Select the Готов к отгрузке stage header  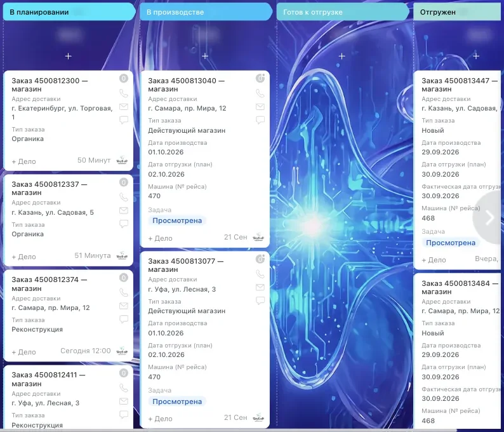tap(343, 12)
